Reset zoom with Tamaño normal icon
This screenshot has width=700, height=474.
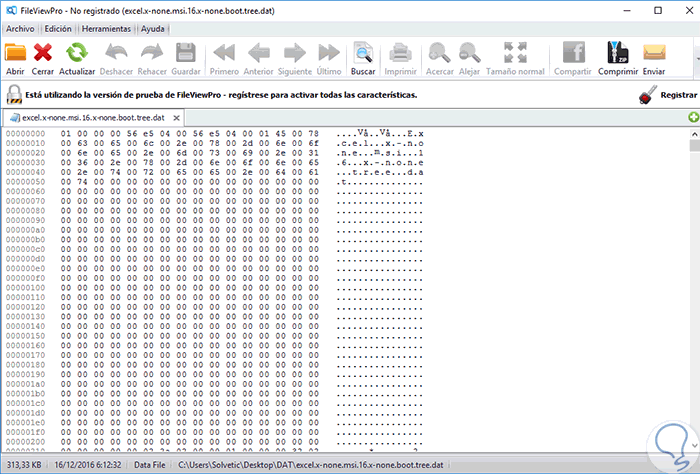coord(515,53)
